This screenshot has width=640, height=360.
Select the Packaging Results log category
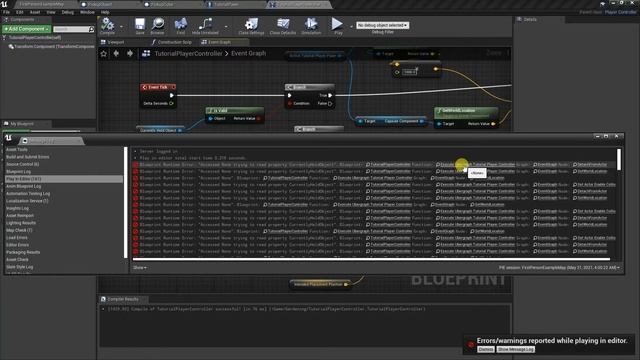point(64,253)
